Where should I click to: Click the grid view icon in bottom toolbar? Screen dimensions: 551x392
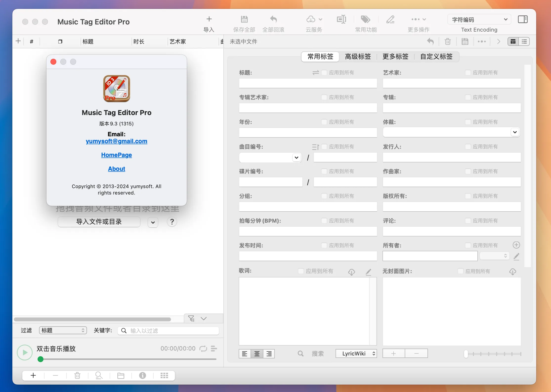point(164,375)
